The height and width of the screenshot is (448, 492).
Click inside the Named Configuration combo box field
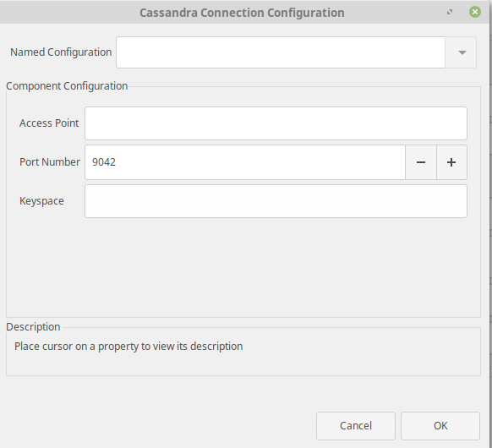pos(281,52)
